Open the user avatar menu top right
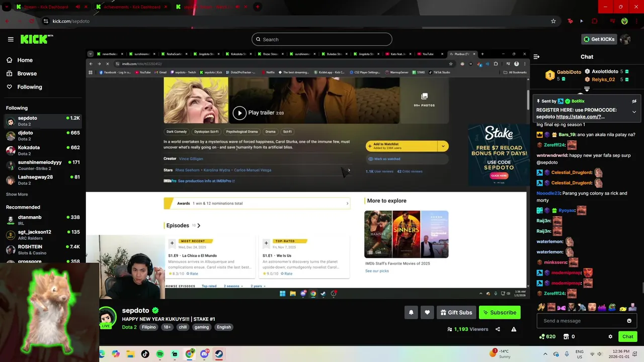The height and width of the screenshot is (362, 644). [x=625, y=39]
